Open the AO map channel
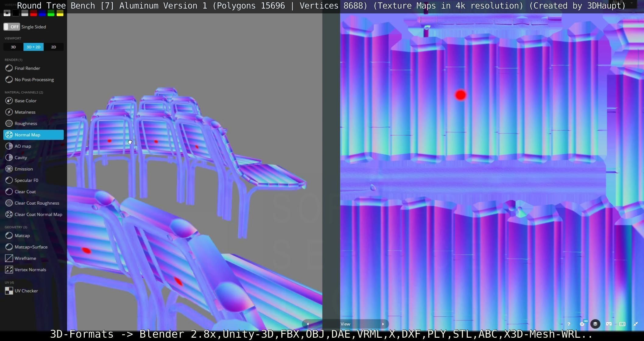 pos(23,146)
